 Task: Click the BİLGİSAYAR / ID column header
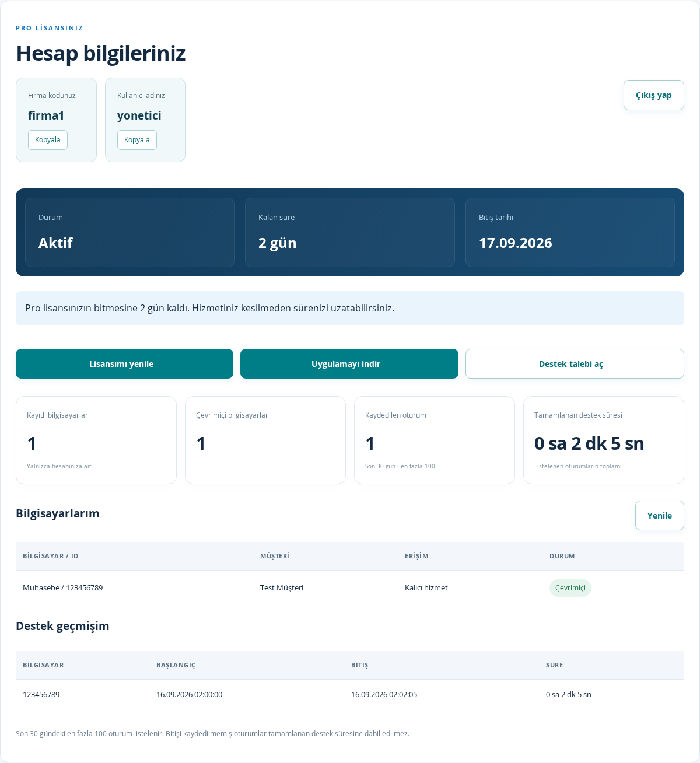(x=51, y=556)
